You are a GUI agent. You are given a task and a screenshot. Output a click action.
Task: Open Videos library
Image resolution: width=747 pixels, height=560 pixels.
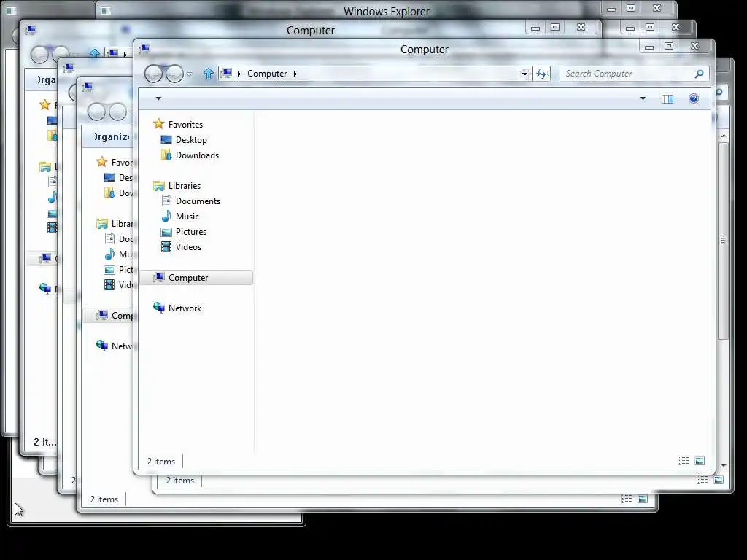188,247
